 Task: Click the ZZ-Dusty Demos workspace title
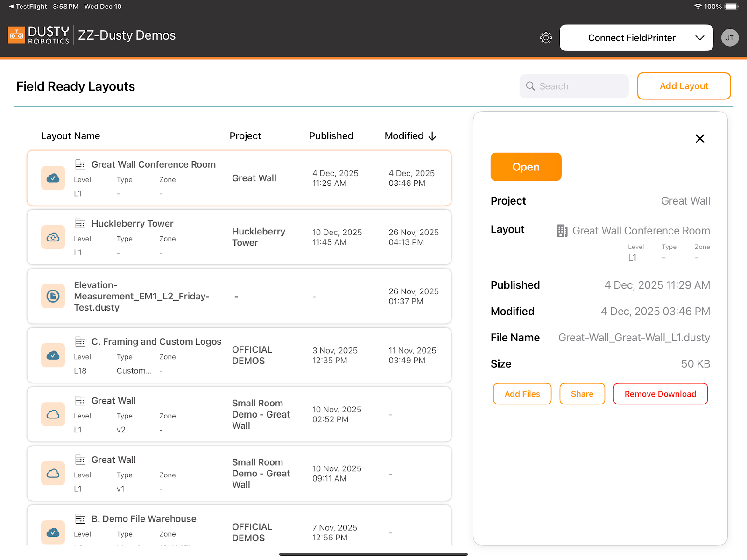(x=127, y=35)
